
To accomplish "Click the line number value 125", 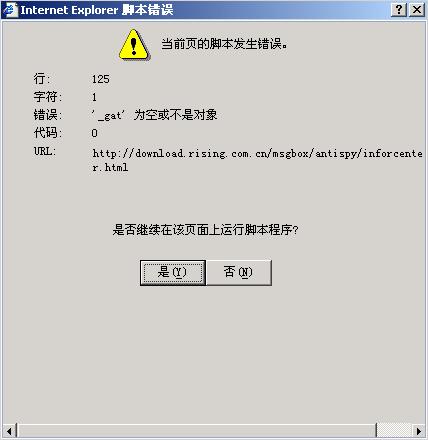I will click(101, 79).
